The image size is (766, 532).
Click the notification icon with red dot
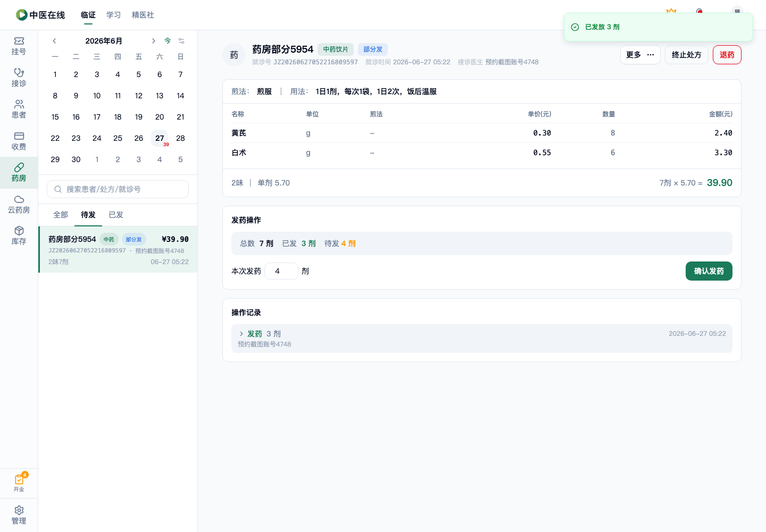tap(699, 11)
